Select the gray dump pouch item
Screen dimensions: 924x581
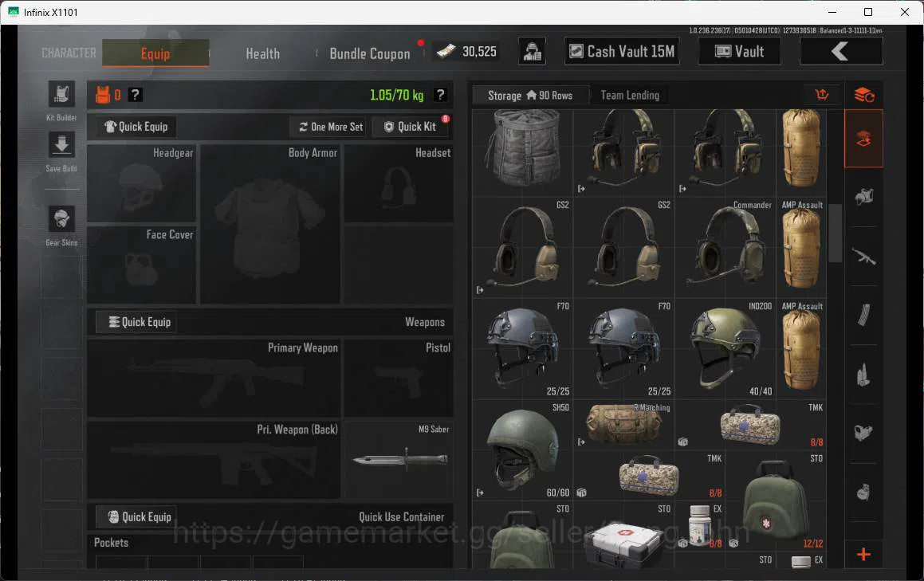pyautogui.click(x=523, y=152)
